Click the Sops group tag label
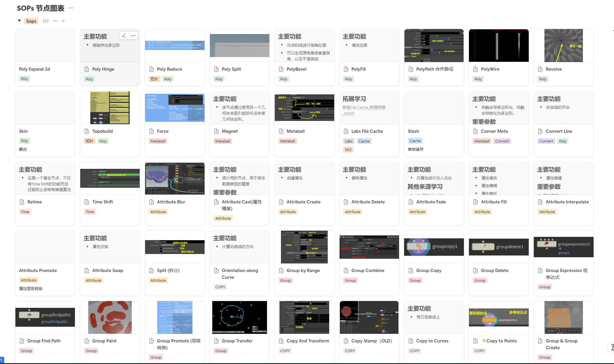The height and width of the screenshot is (364, 614). coord(31,21)
